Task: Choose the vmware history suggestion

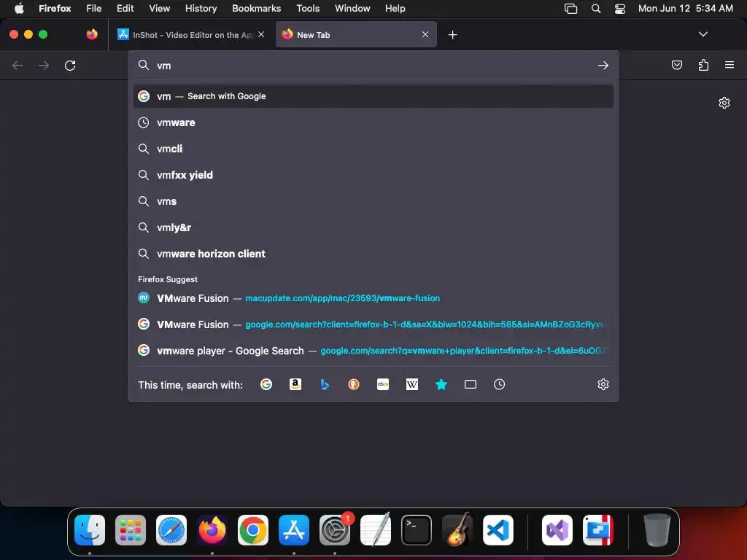Action: pos(373,122)
